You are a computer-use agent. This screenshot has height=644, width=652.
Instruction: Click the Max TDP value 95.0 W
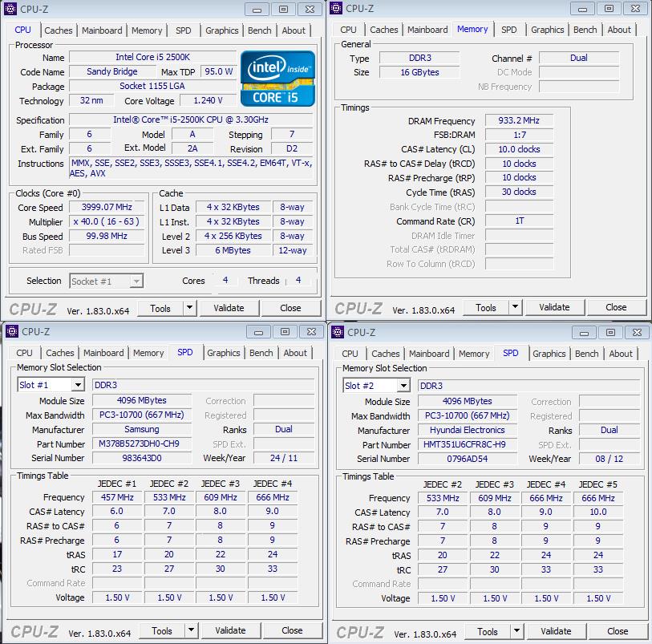(x=219, y=71)
